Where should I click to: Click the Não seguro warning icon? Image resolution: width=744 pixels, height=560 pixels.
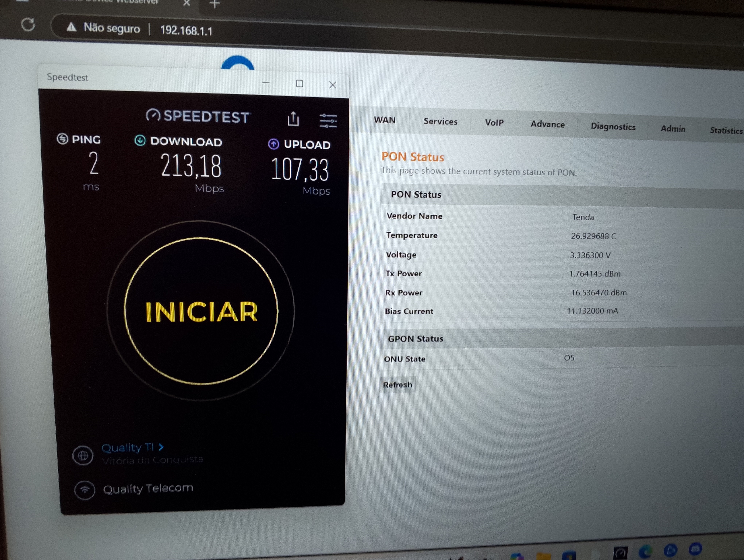tap(71, 27)
